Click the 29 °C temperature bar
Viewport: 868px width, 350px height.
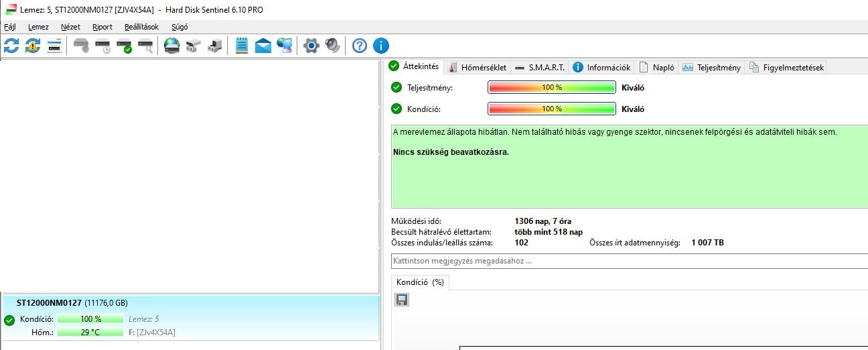click(90, 333)
